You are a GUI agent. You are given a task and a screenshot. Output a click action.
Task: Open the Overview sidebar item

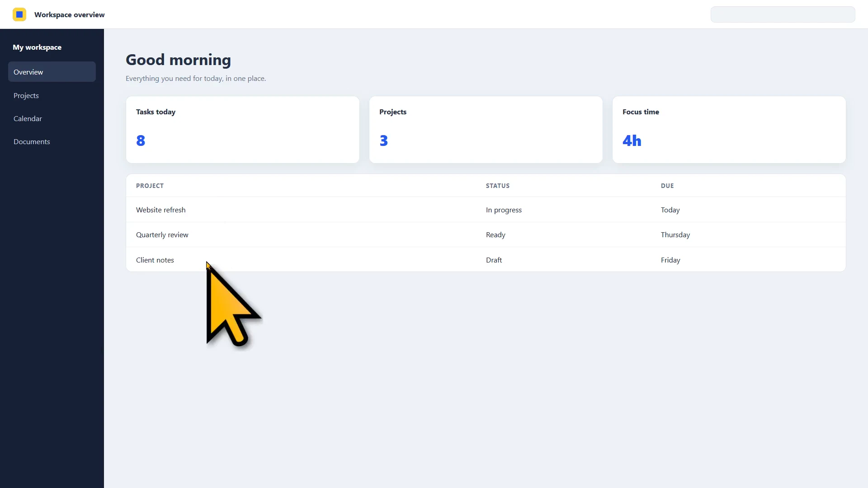pyautogui.click(x=52, y=72)
